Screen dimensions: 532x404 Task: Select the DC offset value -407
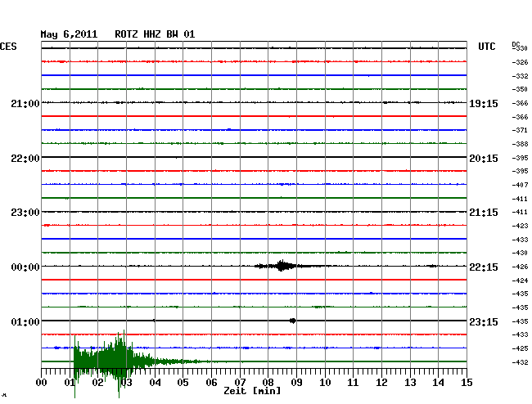pos(520,185)
